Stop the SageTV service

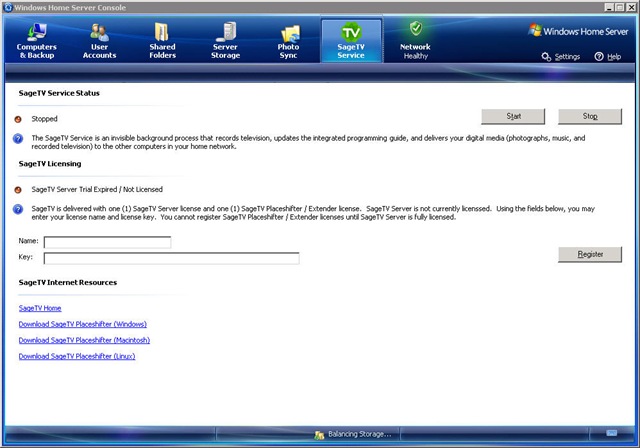pyautogui.click(x=590, y=116)
